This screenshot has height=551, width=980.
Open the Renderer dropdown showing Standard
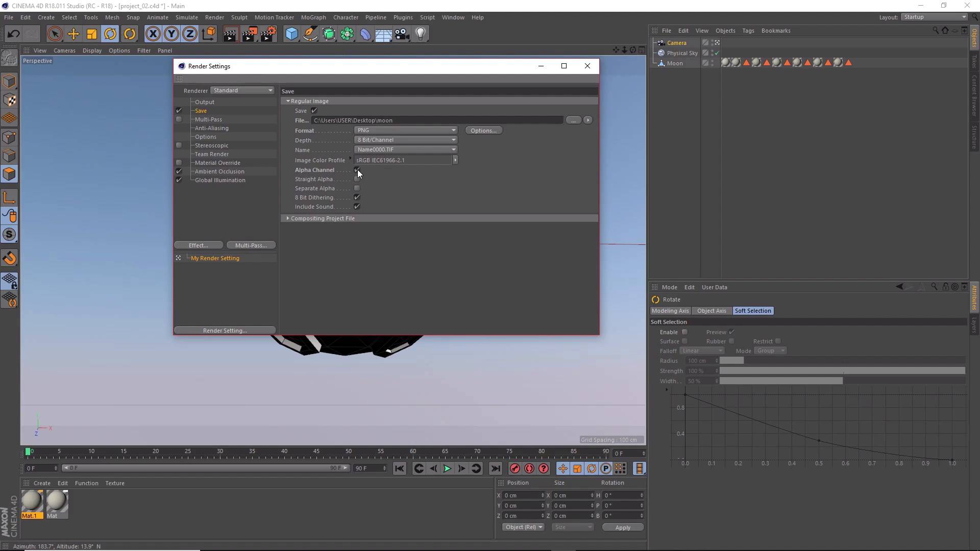(x=241, y=90)
